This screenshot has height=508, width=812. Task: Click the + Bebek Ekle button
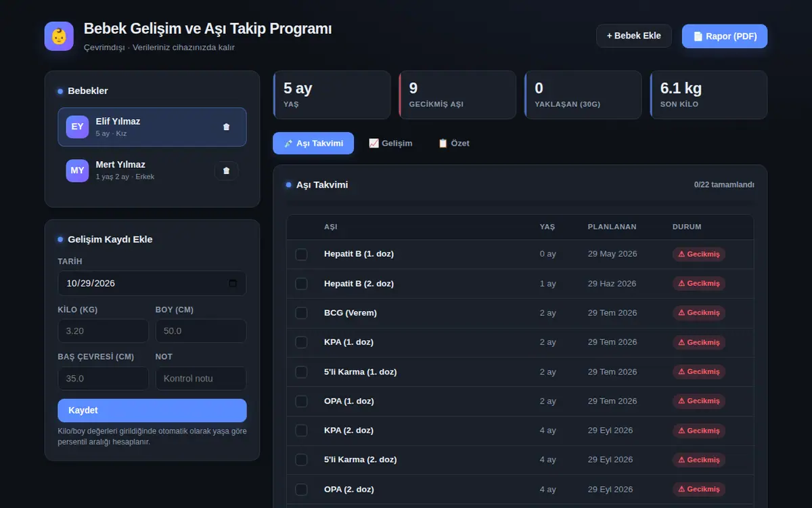click(x=634, y=36)
